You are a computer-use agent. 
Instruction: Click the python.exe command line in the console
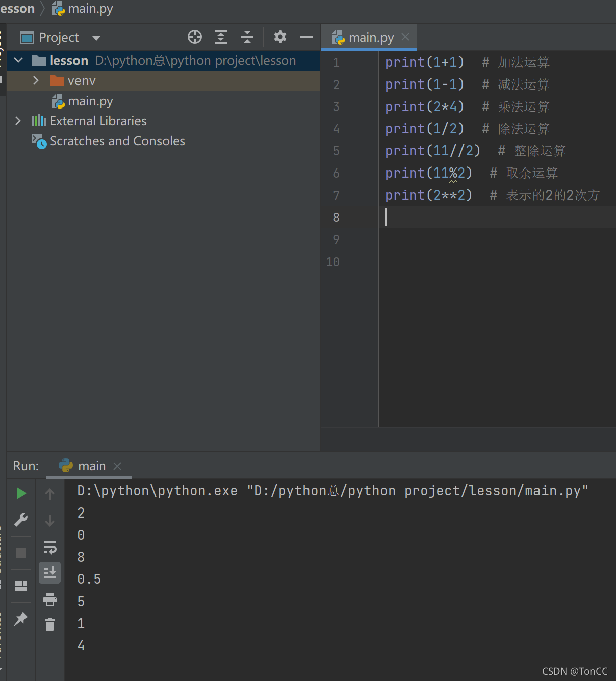333,491
